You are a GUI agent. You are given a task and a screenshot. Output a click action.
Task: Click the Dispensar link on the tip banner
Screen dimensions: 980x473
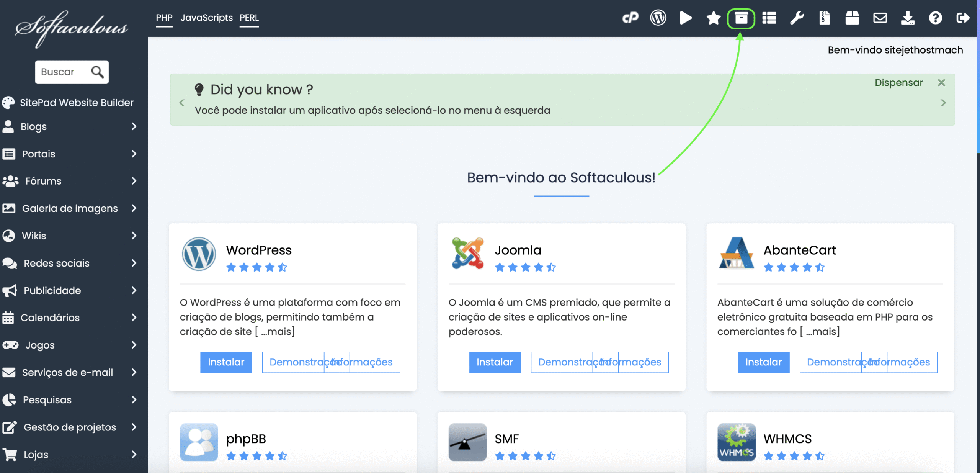coord(899,83)
